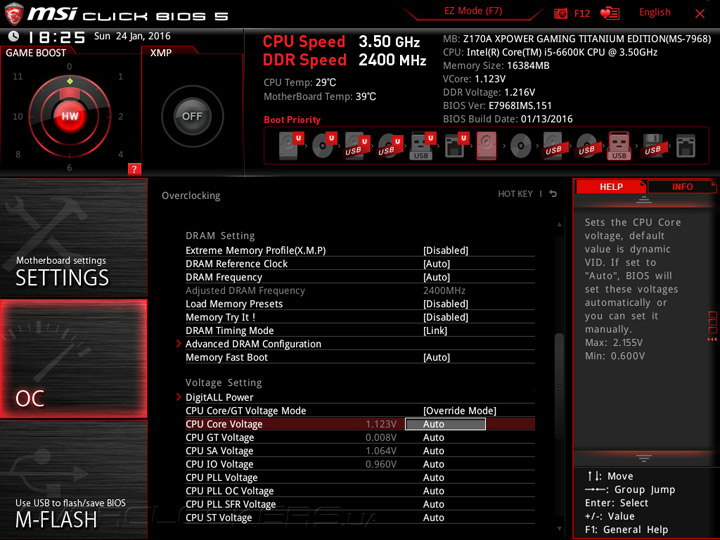The width and height of the screenshot is (720, 540).
Task: Click the BIOS Ver E7968IMS.151 text
Action: [x=497, y=105]
